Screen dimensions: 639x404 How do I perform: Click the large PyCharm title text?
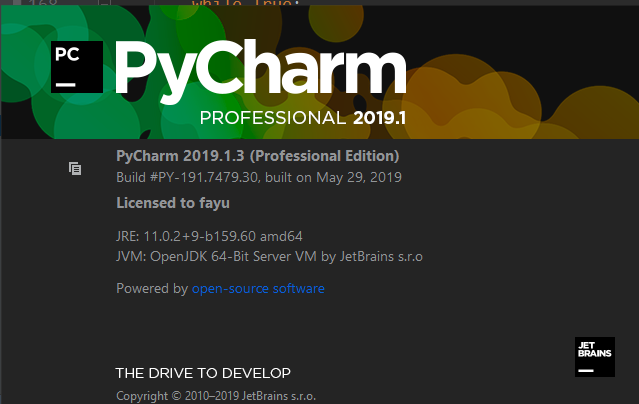click(x=262, y=70)
